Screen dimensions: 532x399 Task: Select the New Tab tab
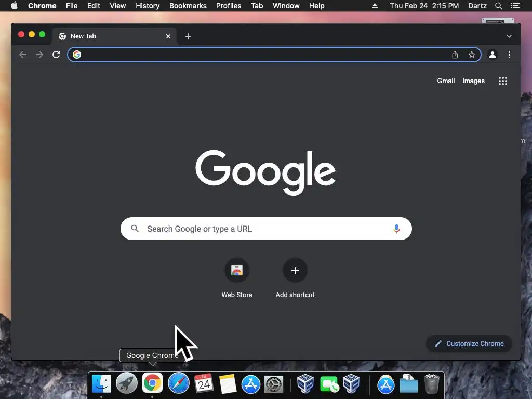click(x=114, y=36)
